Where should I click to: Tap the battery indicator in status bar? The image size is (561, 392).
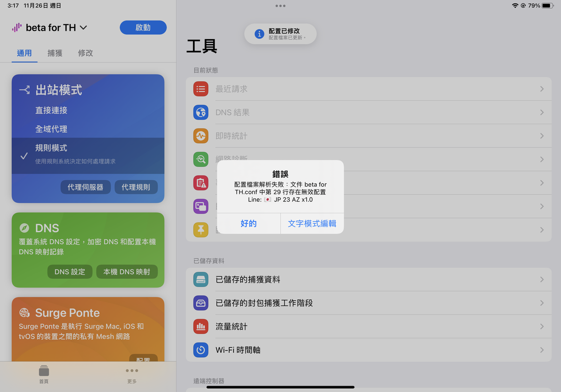[x=548, y=6]
